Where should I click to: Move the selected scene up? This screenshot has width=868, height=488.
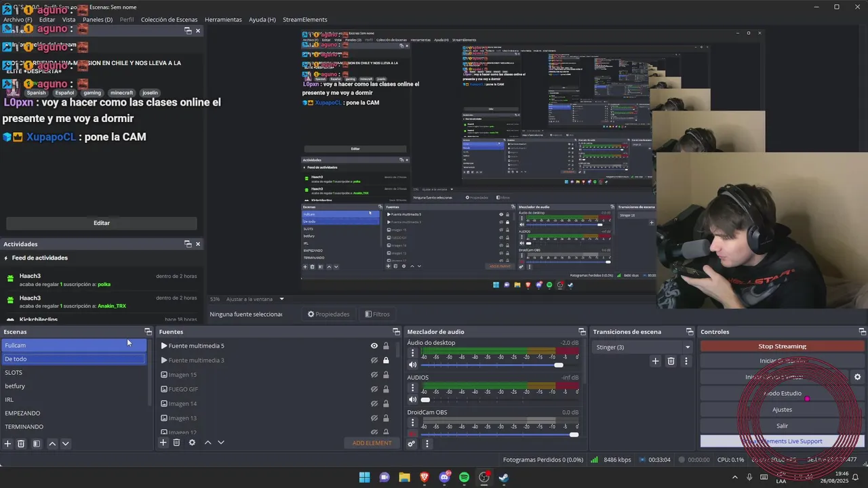coord(52,443)
